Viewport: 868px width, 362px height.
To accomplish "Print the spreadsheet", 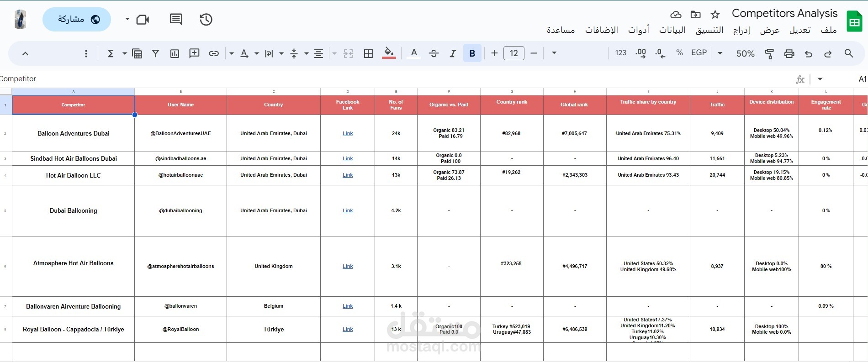I will pos(789,53).
